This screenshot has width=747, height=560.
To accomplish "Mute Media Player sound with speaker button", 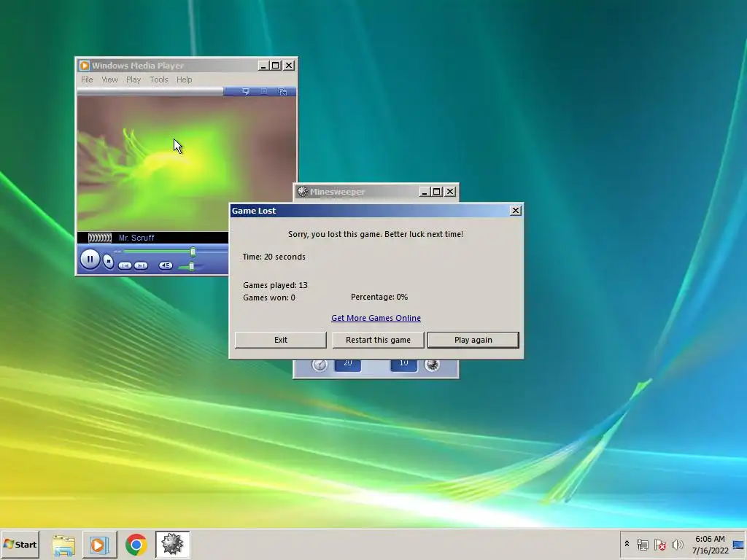I will (166, 265).
